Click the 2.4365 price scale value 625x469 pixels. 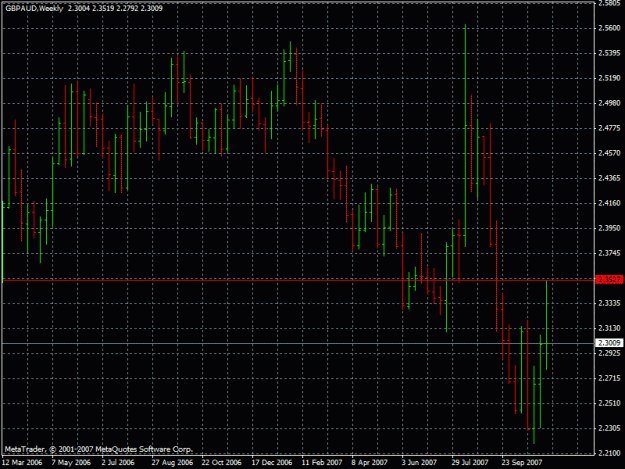click(609, 178)
